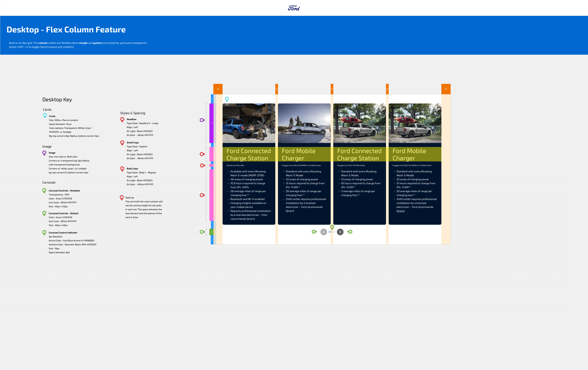Click the left orange 56 margin marker
The width and height of the screenshot is (588, 370).
tap(218, 89)
